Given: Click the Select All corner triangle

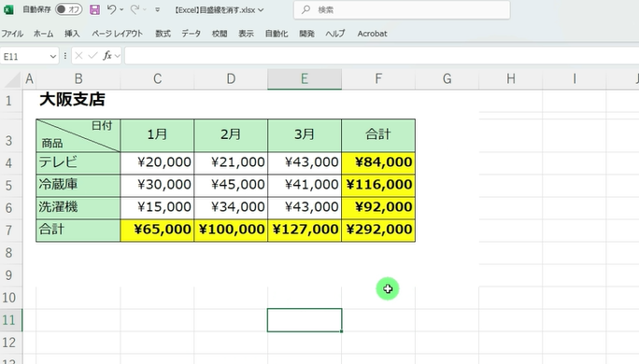Looking at the screenshot, I should click(12, 79).
